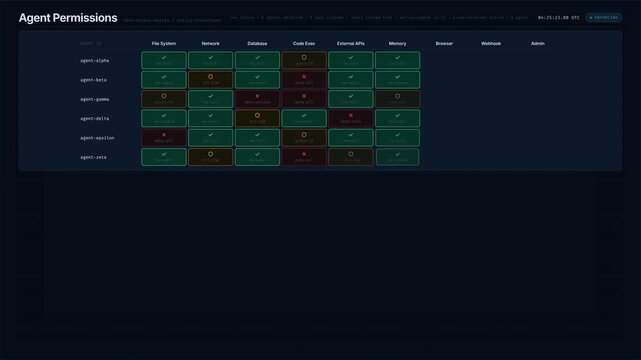Click the UTC clock readout

click(558, 18)
